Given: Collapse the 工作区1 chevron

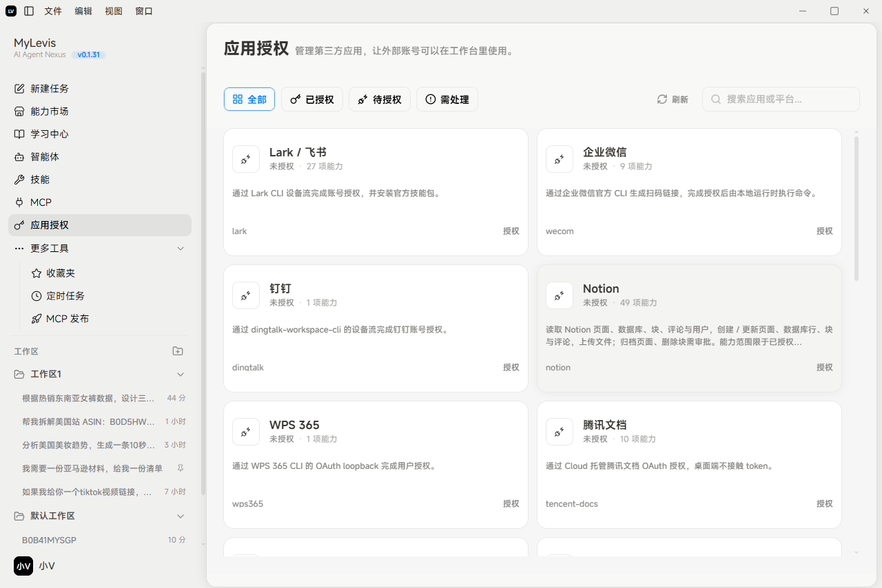Looking at the screenshot, I should click(181, 375).
